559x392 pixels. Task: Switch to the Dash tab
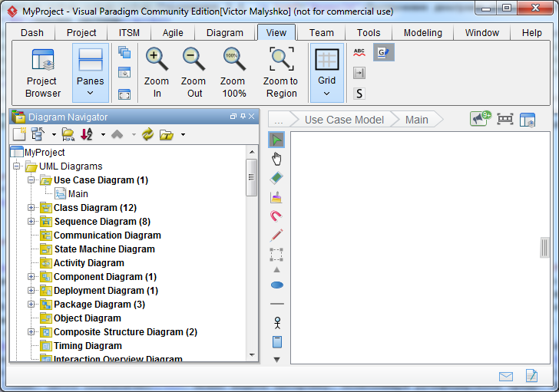point(32,33)
